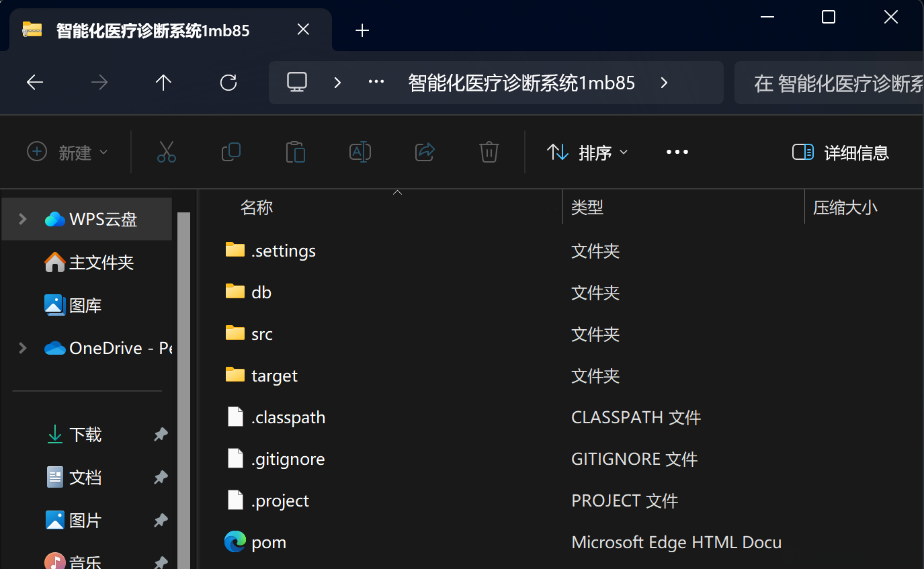Click the Rename icon in toolbar
Screen dimensions: 924x569
point(360,152)
